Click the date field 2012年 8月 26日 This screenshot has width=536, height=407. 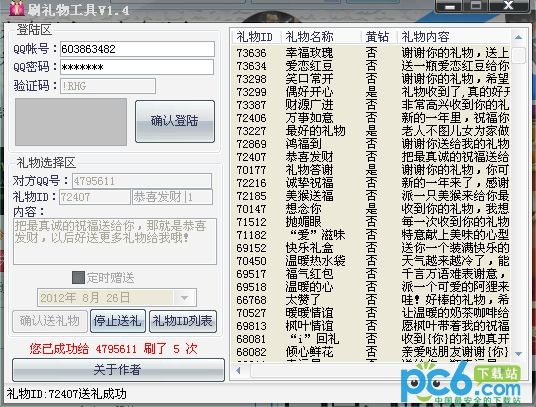117,298
